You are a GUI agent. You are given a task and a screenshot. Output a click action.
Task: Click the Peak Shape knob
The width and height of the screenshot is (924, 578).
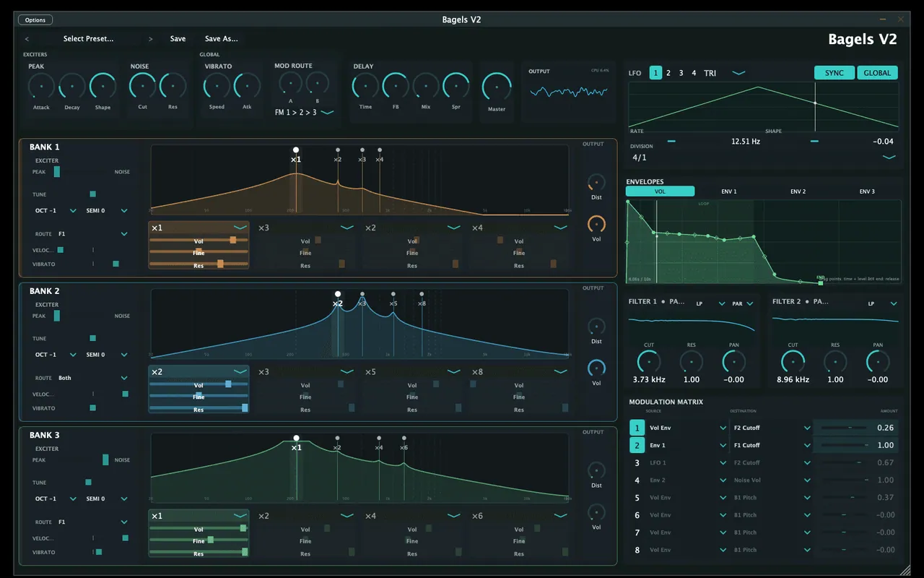point(103,87)
